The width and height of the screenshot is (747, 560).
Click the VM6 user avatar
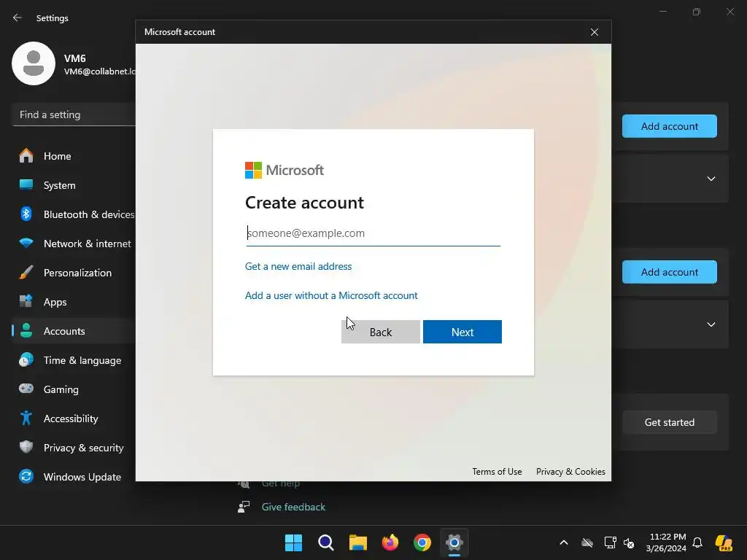34,63
